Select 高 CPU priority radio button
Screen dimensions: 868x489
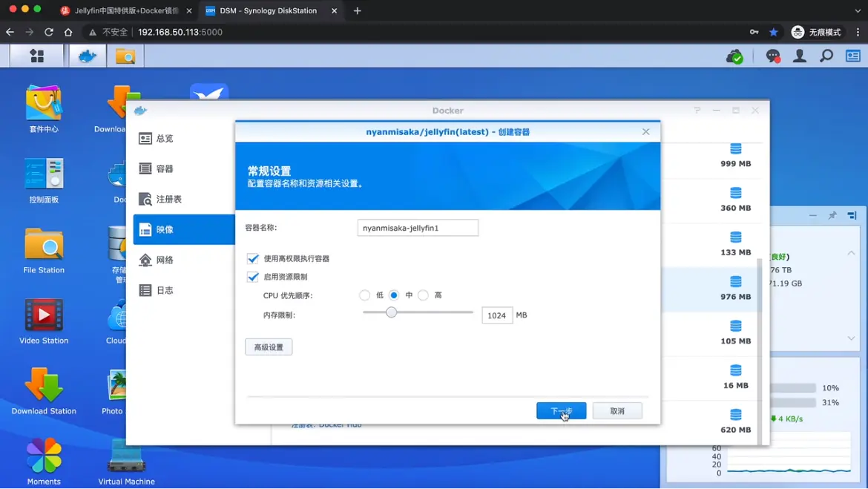coord(423,295)
